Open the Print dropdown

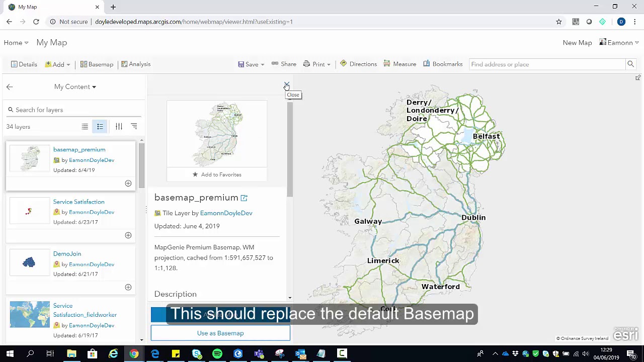(x=316, y=64)
